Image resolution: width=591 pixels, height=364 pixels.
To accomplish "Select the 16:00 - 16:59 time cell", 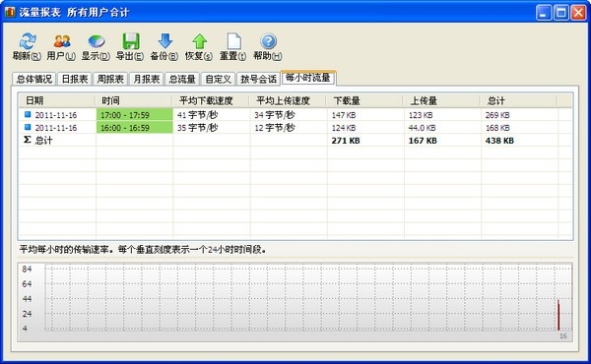I will [x=135, y=128].
